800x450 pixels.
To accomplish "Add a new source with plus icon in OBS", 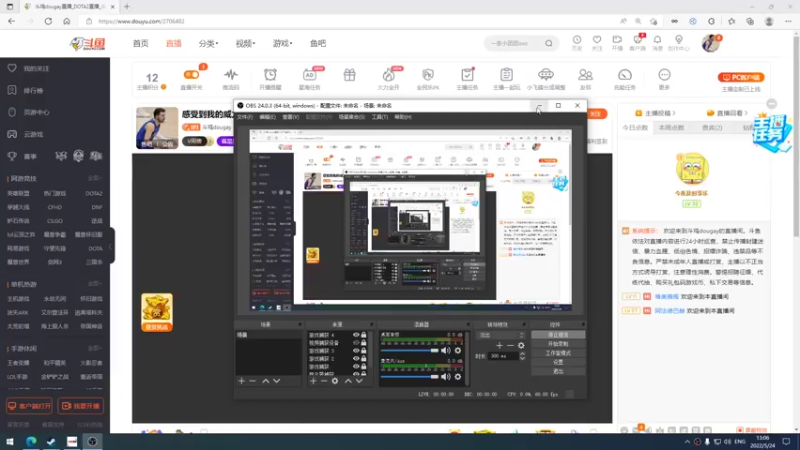I will [313, 381].
